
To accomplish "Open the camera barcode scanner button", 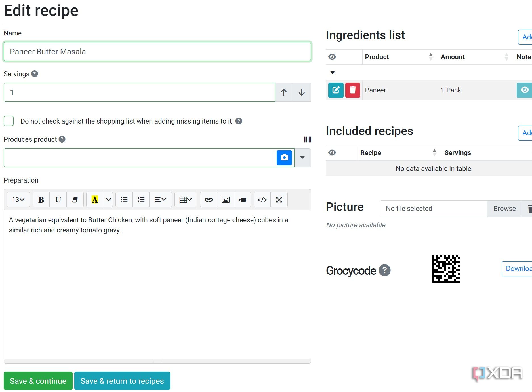I will tap(284, 158).
